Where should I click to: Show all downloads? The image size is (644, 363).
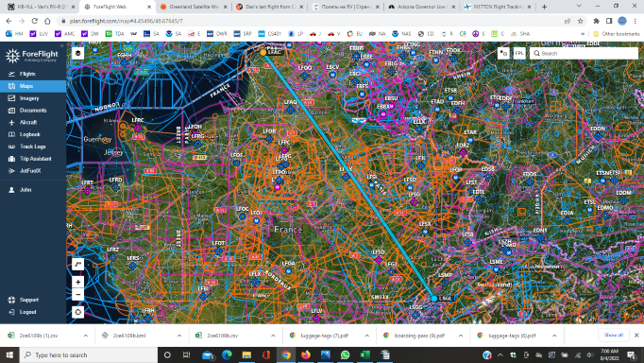coord(614,335)
